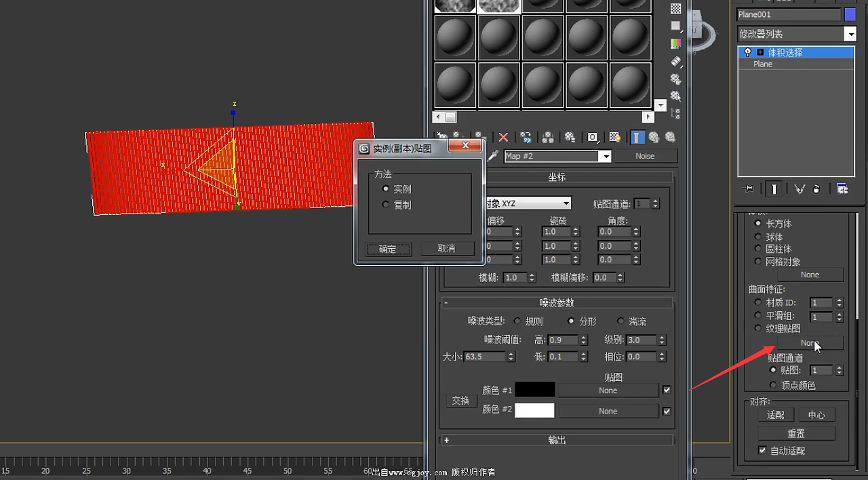Open the black 颜色#1 color swatch

click(535, 390)
